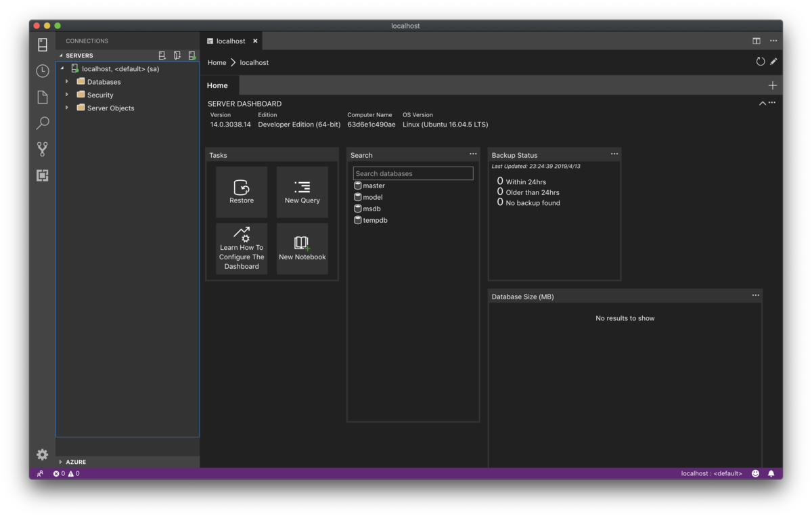
Task: Click the Restore task tile
Action: point(242,192)
